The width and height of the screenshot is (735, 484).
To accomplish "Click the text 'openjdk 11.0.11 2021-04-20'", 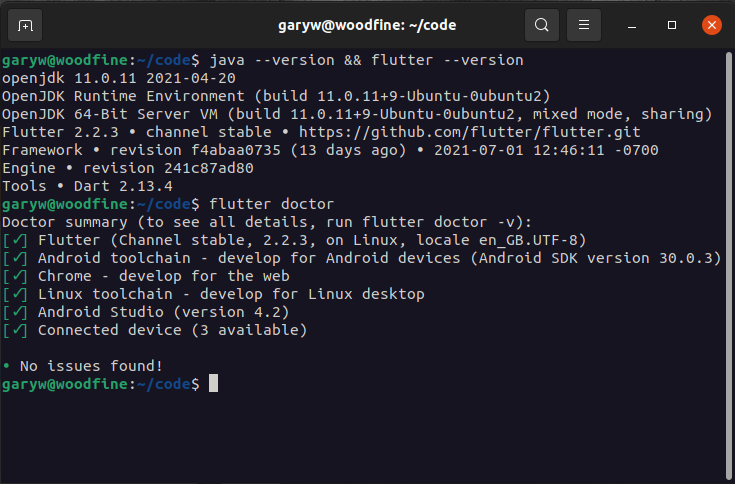I will tap(119, 78).
